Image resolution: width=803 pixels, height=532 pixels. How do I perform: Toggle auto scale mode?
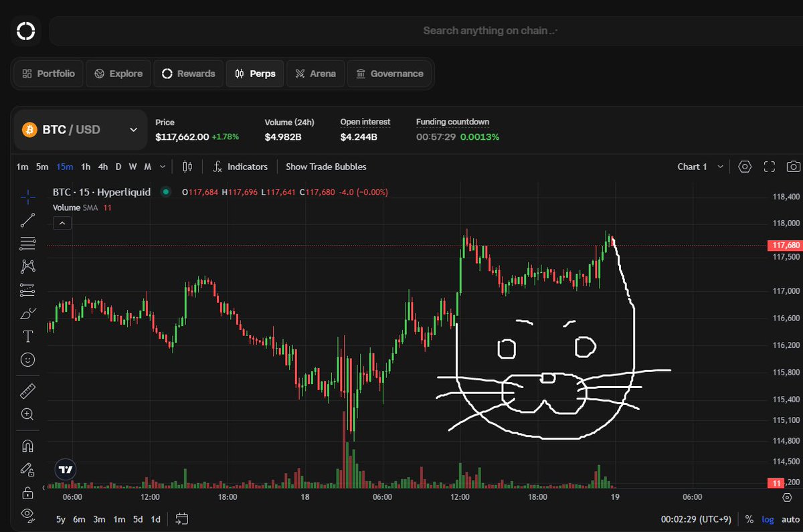(x=790, y=519)
